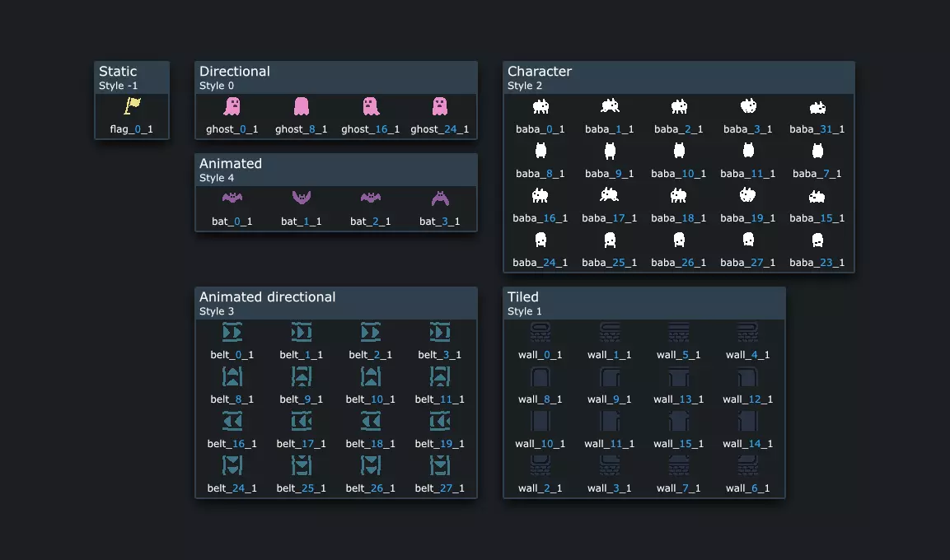Image resolution: width=950 pixels, height=560 pixels.
Task: Click the Character Style 2 panel header
Action: 679,77
